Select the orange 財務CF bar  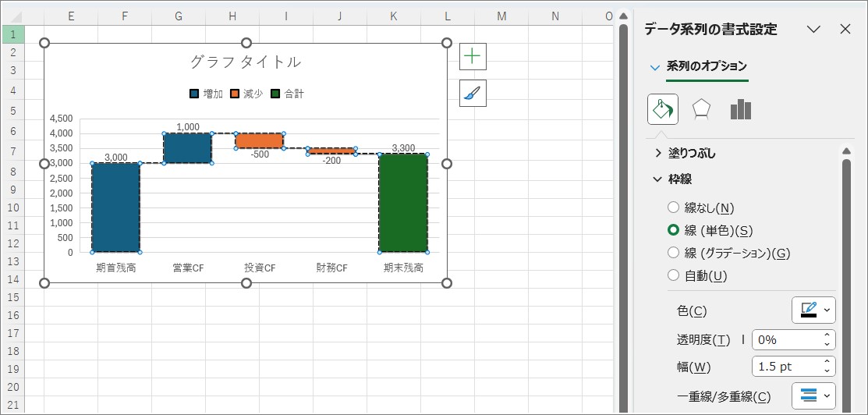coord(331,151)
